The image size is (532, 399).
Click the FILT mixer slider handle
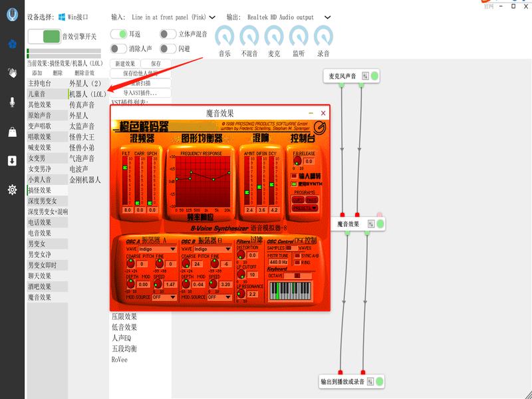(x=125, y=168)
